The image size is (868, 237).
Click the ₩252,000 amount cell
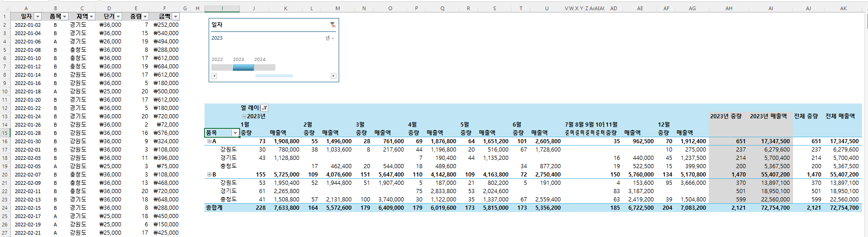tap(166, 25)
